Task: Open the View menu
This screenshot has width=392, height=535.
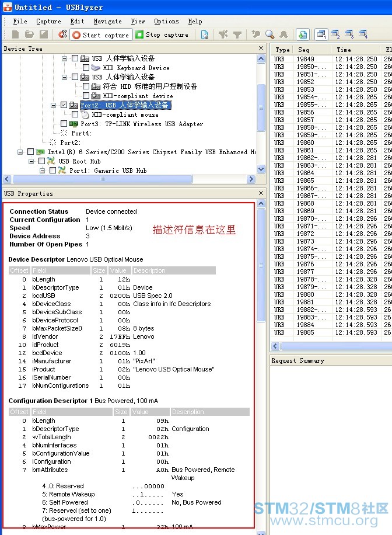Action: pyautogui.click(x=138, y=21)
